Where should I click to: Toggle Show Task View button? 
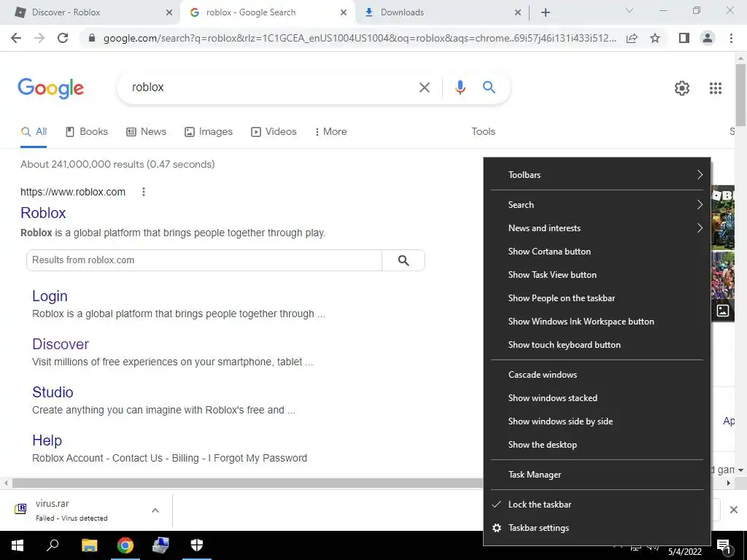597,275
